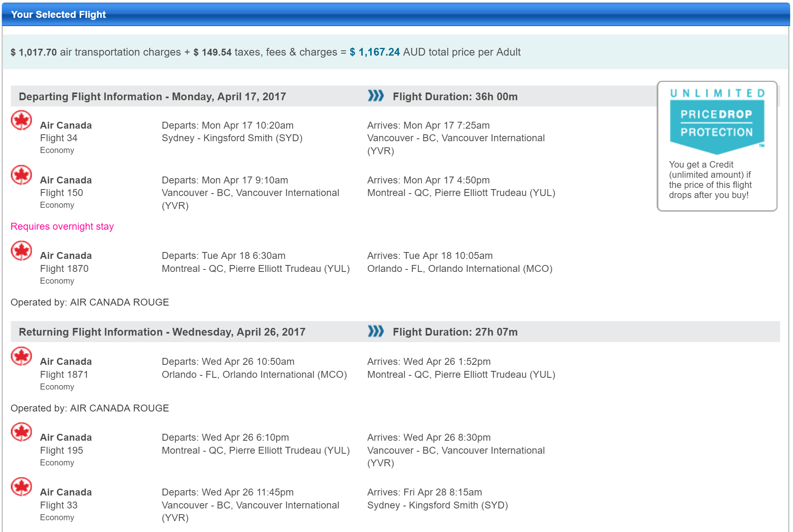Click 'Arrives: Mon Apr 17 4:50pm'
793x532 pixels.
pos(428,180)
